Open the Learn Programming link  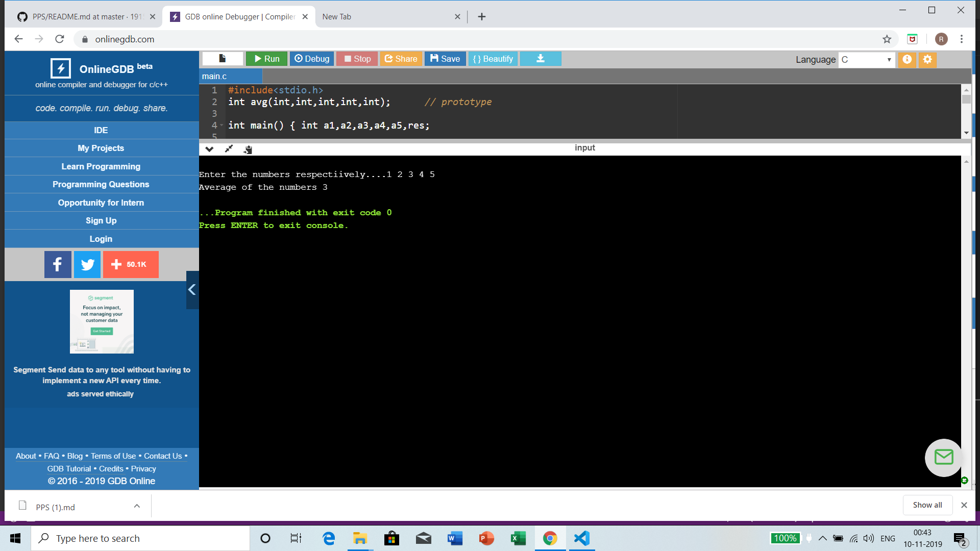pyautogui.click(x=101, y=166)
